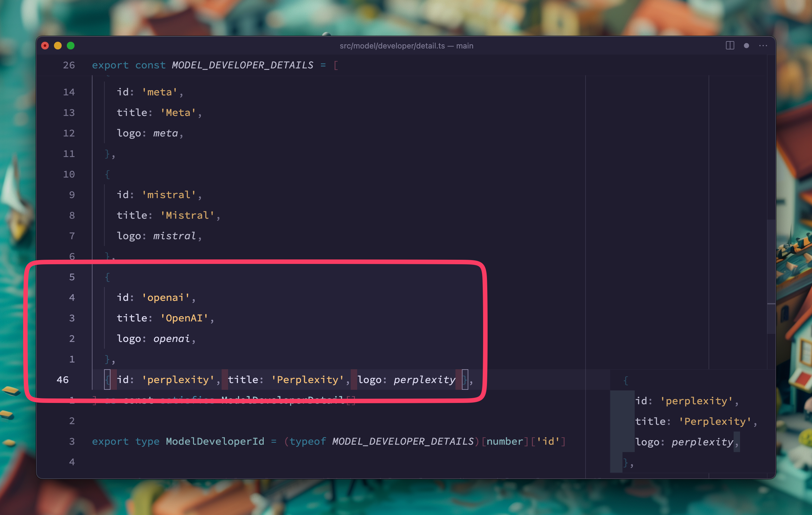Click the number keyword in the type index
This screenshot has width=812, height=515.
(x=505, y=441)
